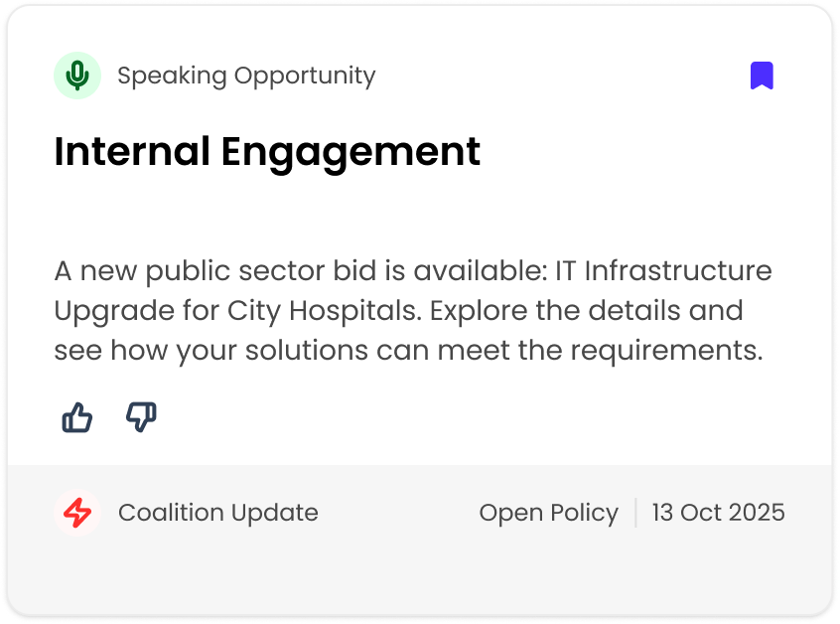Like the post with thumbs up
The image size is (840, 624).
[x=77, y=417]
